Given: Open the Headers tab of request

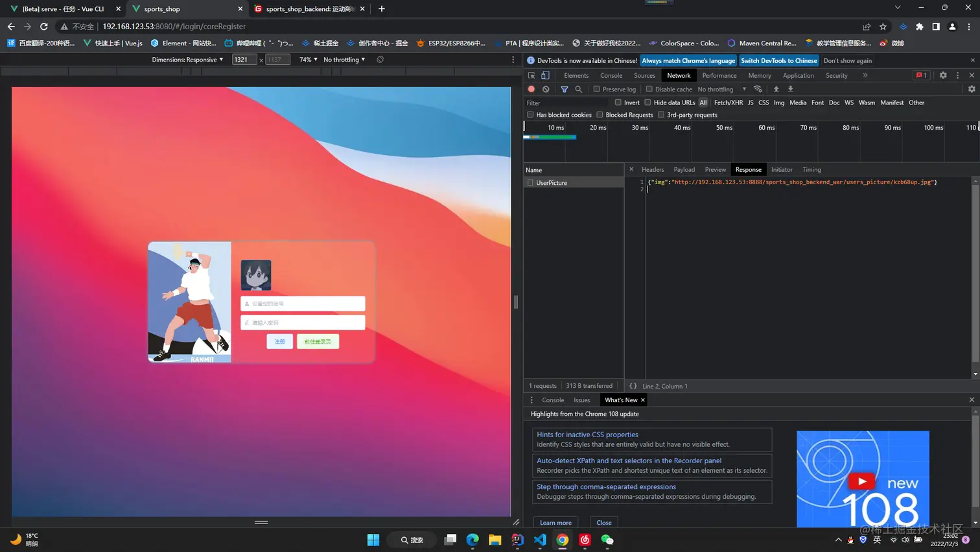Looking at the screenshot, I should pyautogui.click(x=653, y=170).
